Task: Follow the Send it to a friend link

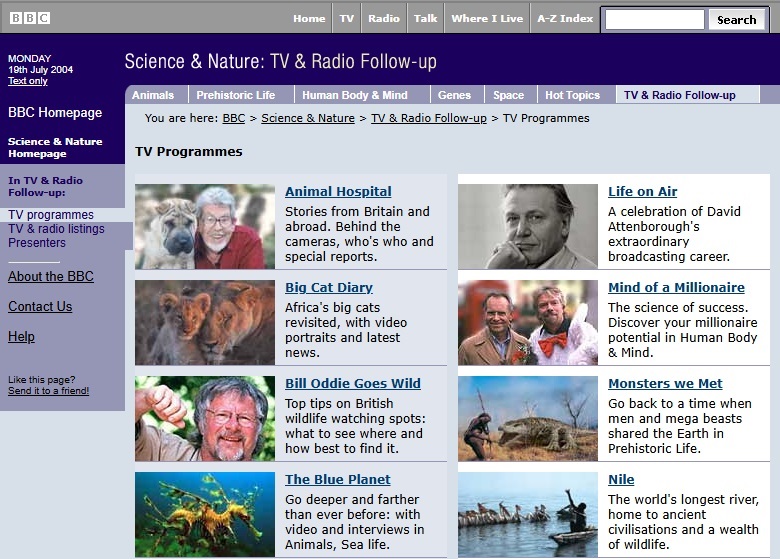Action: (x=48, y=391)
